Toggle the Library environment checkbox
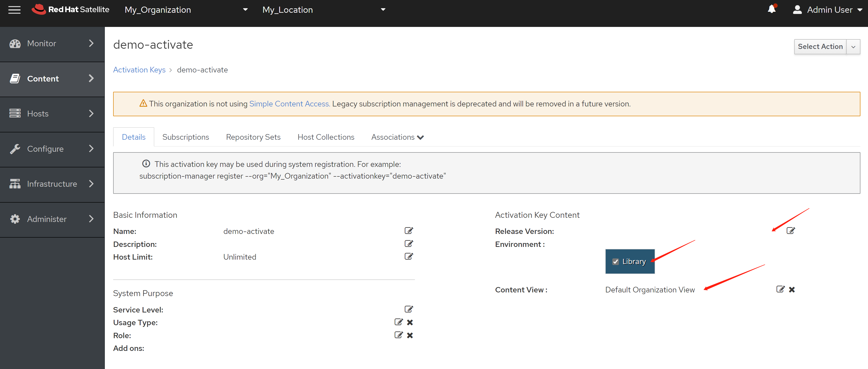The image size is (868, 369). point(616,262)
